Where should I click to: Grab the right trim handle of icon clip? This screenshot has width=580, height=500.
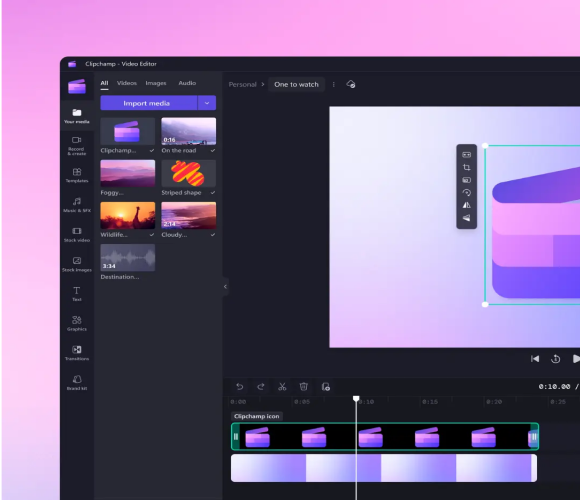[534, 436]
